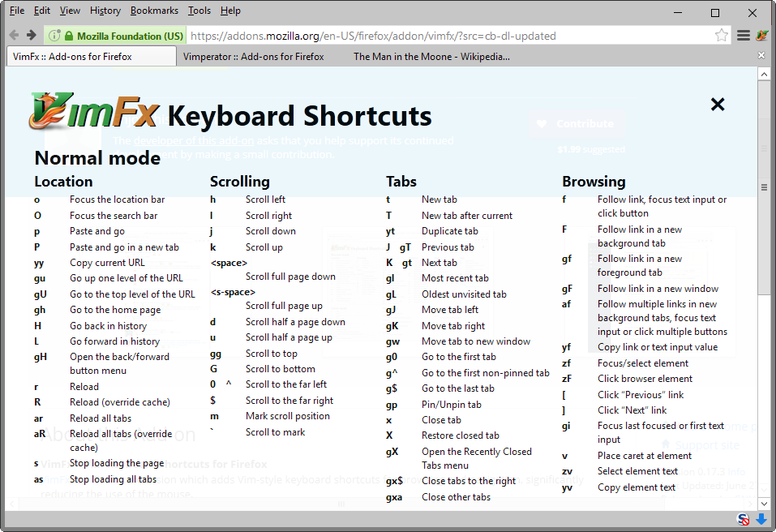Click the VimFx logo

click(94, 111)
